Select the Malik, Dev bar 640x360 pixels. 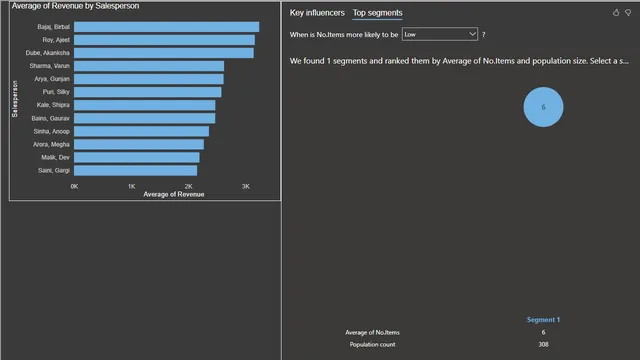click(137, 158)
